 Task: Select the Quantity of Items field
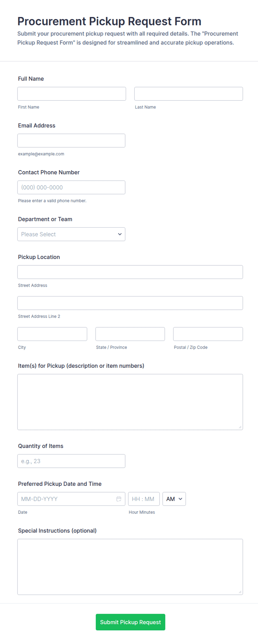point(71,461)
